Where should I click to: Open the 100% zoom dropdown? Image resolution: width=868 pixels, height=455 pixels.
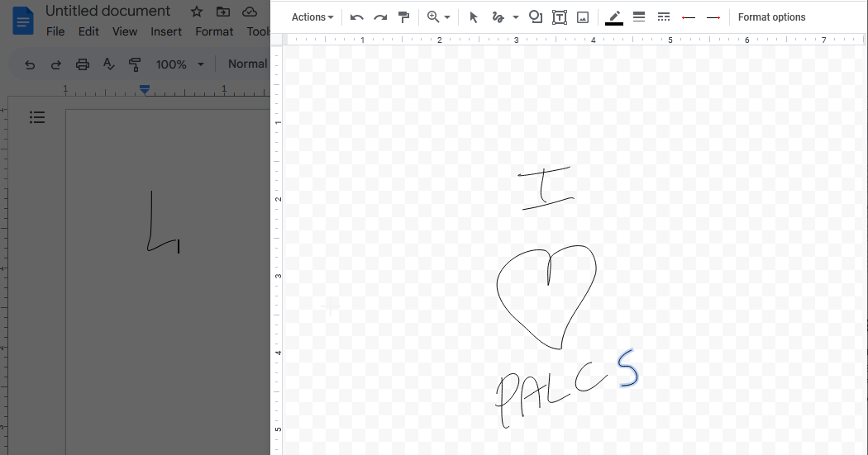pyautogui.click(x=180, y=64)
